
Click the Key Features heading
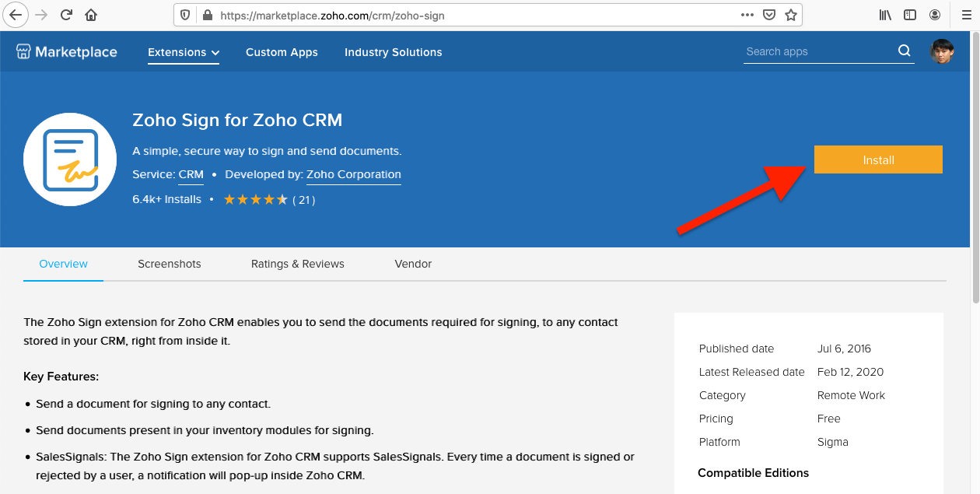click(x=61, y=377)
